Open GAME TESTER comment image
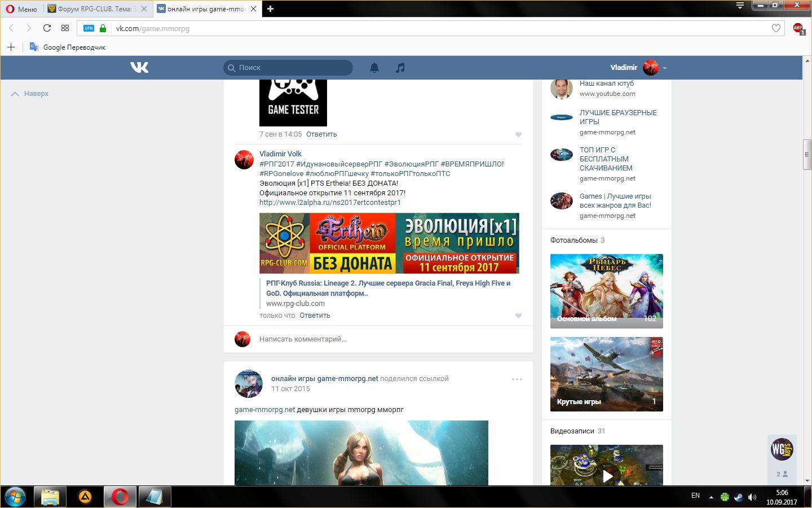Viewport: 812px width, 508px height. [x=293, y=103]
